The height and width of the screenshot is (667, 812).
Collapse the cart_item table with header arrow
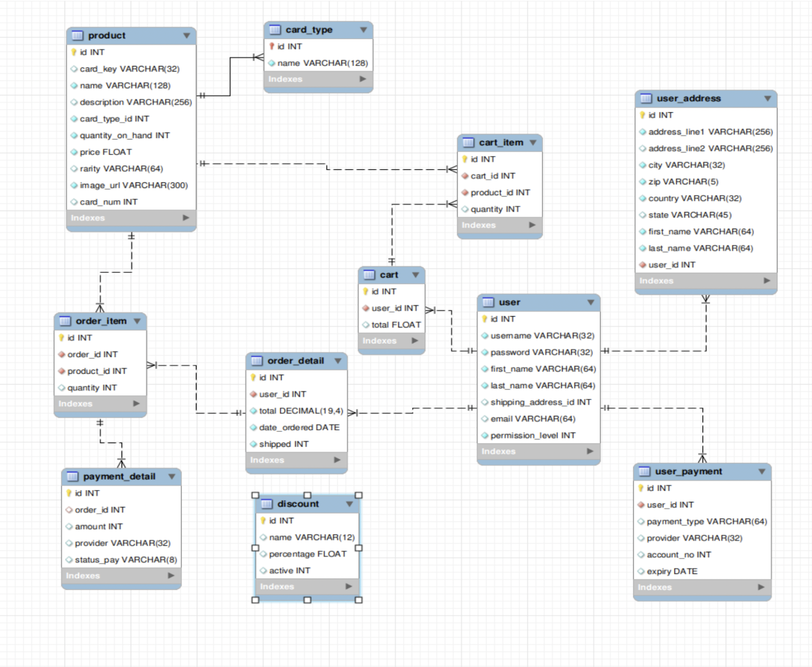pos(533,143)
